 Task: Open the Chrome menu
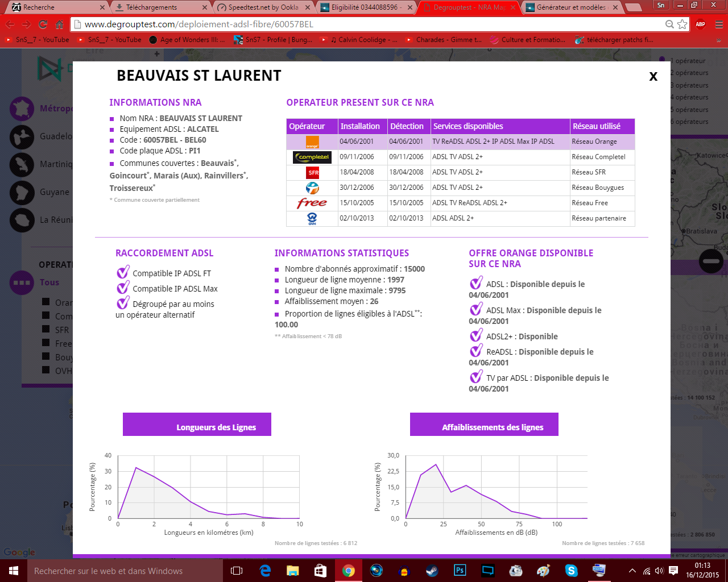click(x=719, y=24)
